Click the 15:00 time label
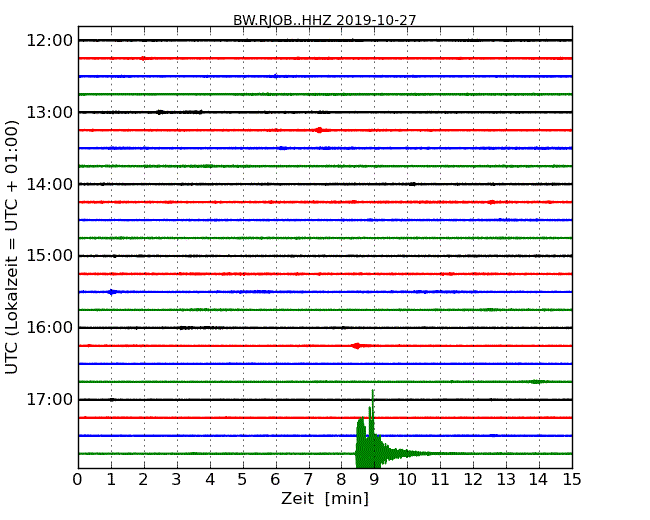 (x=50, y=256)
